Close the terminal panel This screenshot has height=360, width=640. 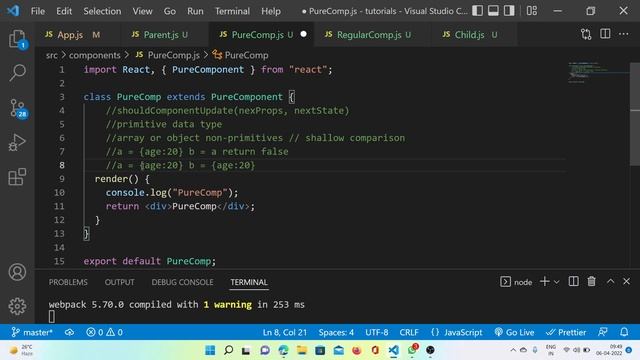(627, 281)
